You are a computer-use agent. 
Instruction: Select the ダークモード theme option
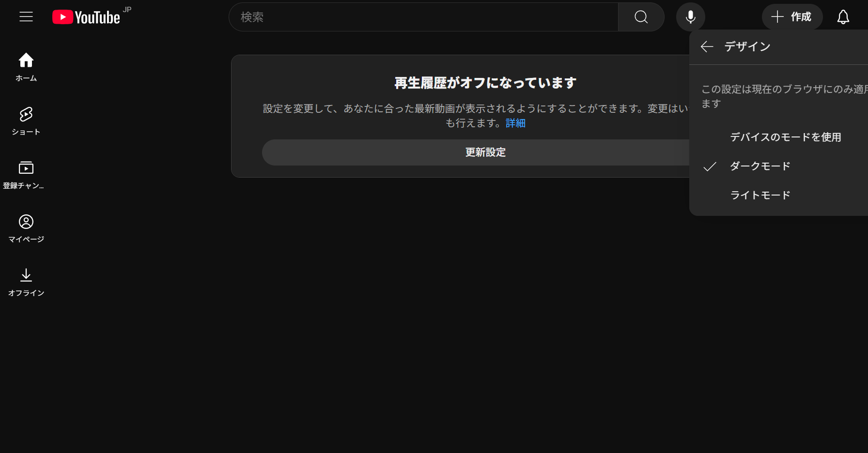[x=759, y=166]
